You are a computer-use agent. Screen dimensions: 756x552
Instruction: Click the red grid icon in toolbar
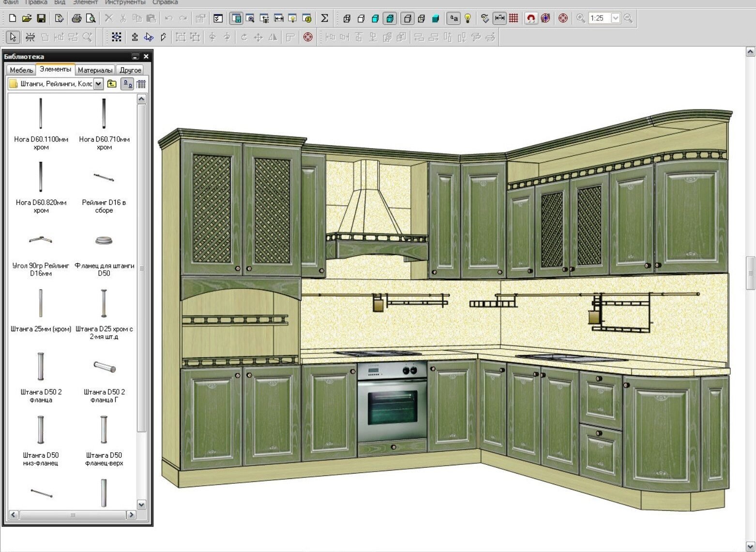[x=514, y=18]
